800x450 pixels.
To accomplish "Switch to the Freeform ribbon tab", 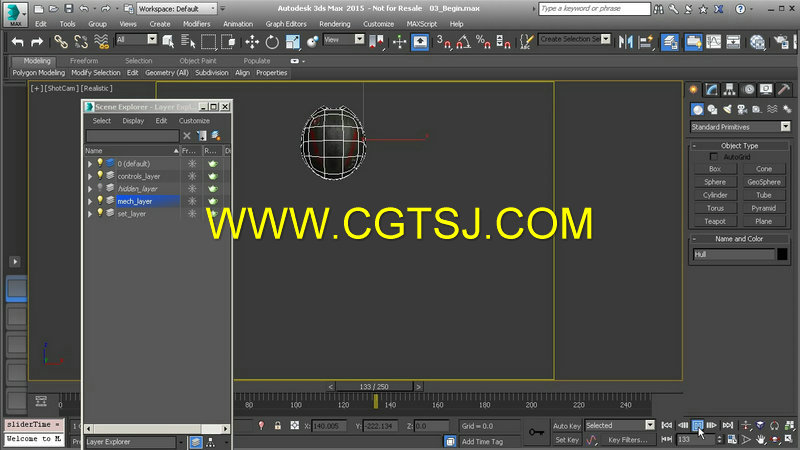I will pos(84,61).
